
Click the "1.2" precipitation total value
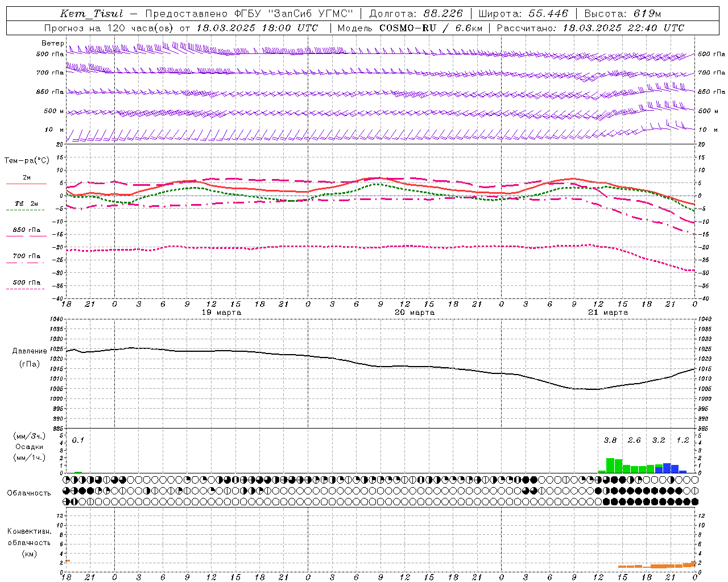point(682,440)
